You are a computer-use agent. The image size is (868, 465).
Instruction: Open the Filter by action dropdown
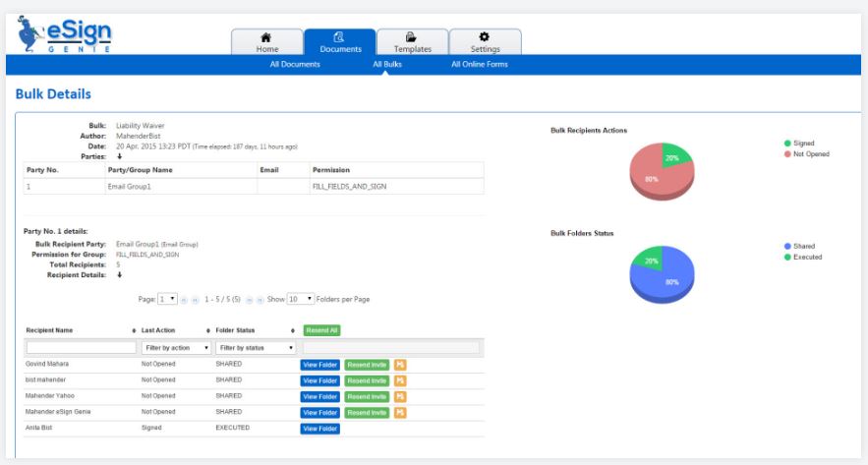(x=177, y=348)
